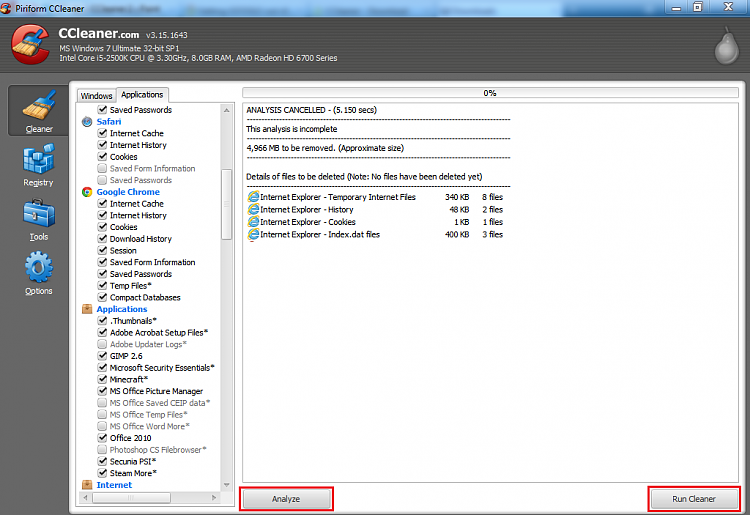Click IE icon beside Temporary Internet Files
This screenshot has height=515, width=750.
(253, 197)
